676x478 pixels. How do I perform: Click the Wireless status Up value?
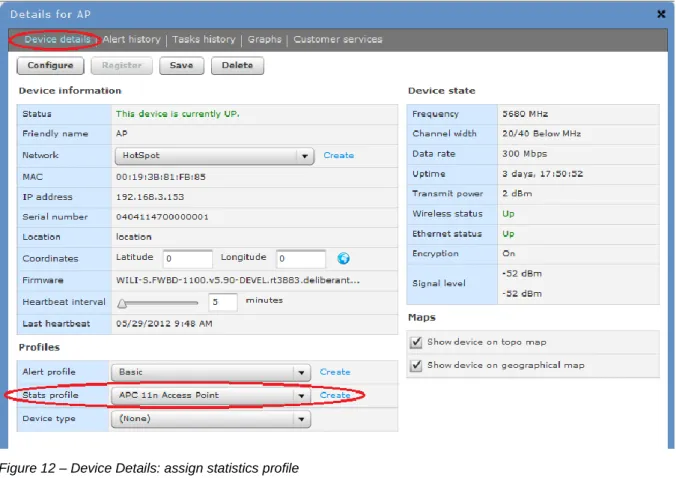point(508,214)
